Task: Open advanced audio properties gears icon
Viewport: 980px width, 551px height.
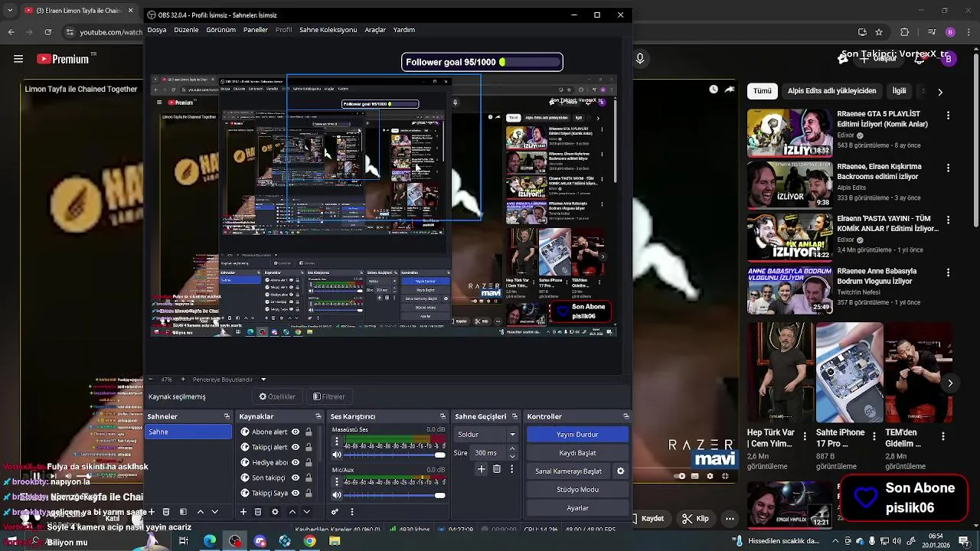Action: tap(335, 512)
